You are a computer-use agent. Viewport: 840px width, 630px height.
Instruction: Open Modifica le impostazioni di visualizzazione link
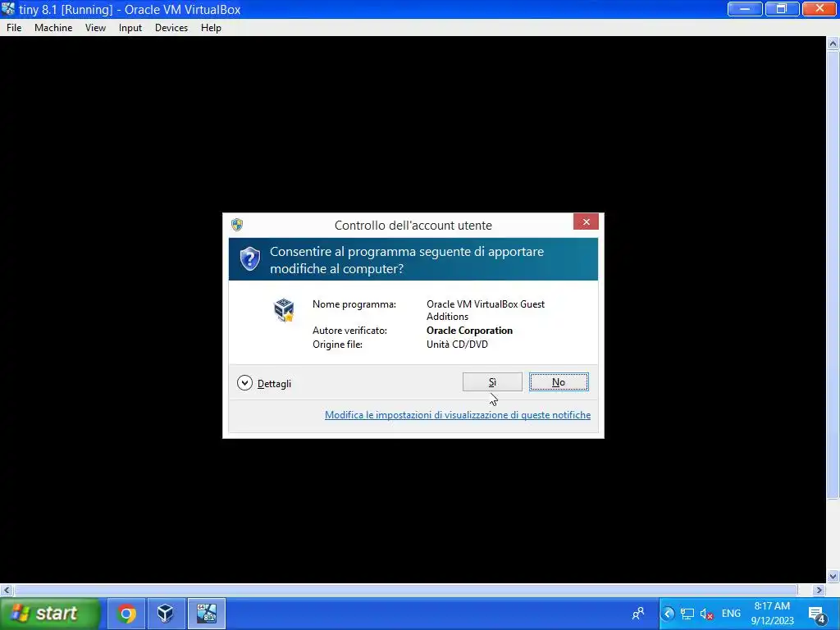pos(458,414)
